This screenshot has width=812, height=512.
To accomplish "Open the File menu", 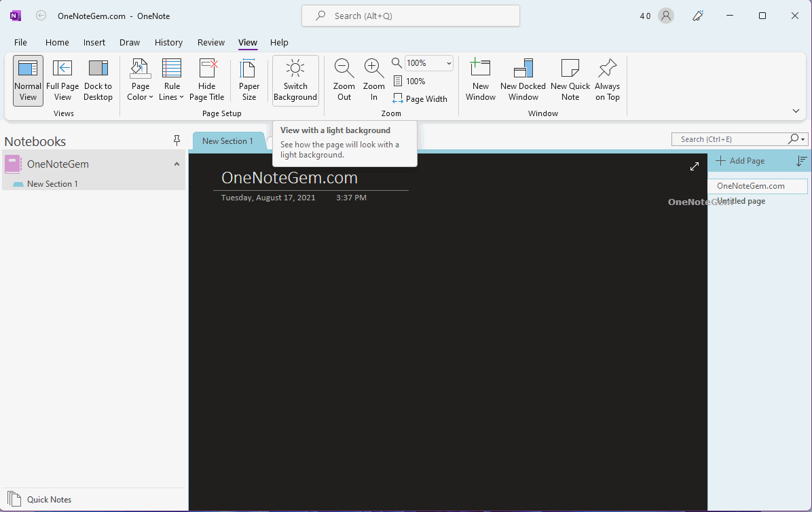I will click(x=21, y=43).
